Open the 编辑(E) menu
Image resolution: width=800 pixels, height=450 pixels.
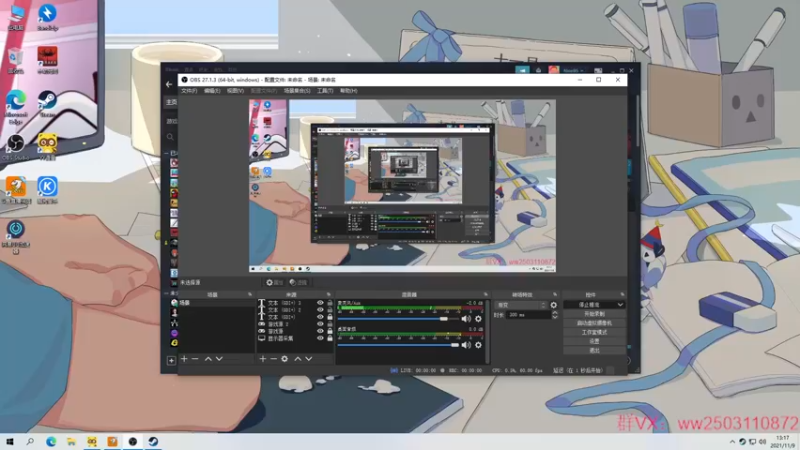coord(212,91)
